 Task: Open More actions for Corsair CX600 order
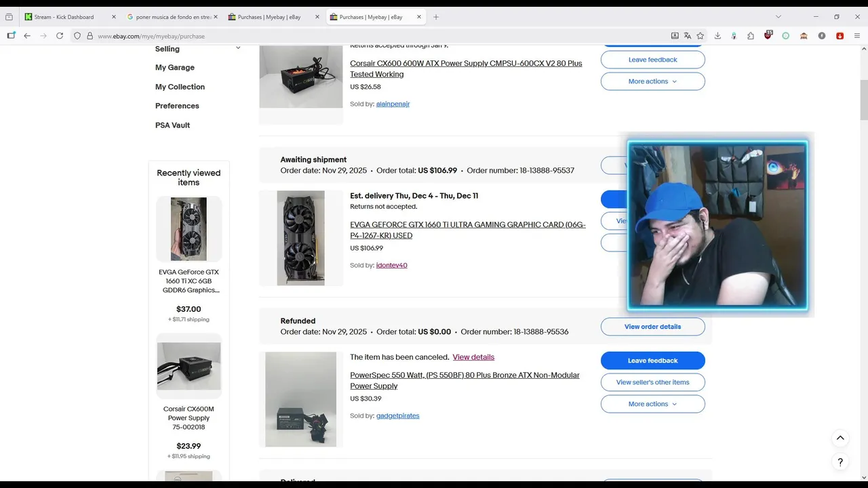652,81
